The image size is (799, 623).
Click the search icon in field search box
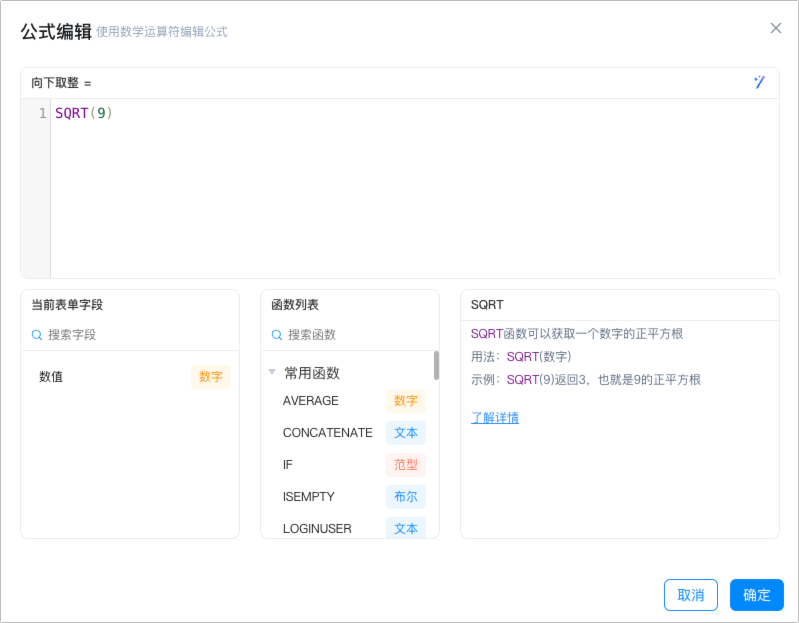pos(37,335)
